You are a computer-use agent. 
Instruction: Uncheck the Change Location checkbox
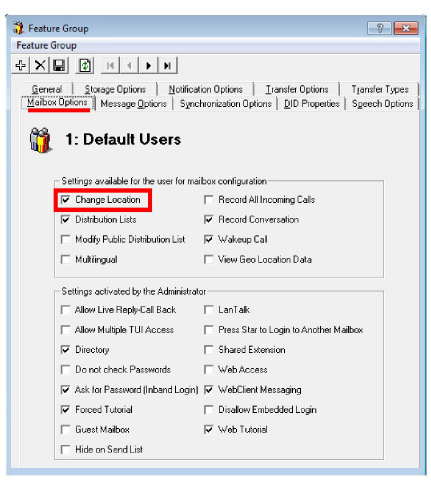pyautogui.click(x=66, y=200)
